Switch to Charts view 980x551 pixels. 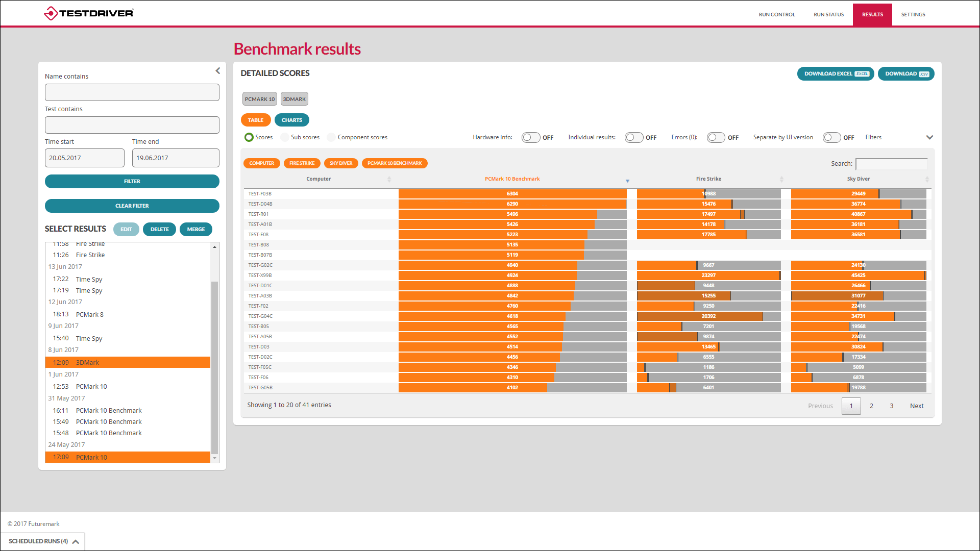291,120
